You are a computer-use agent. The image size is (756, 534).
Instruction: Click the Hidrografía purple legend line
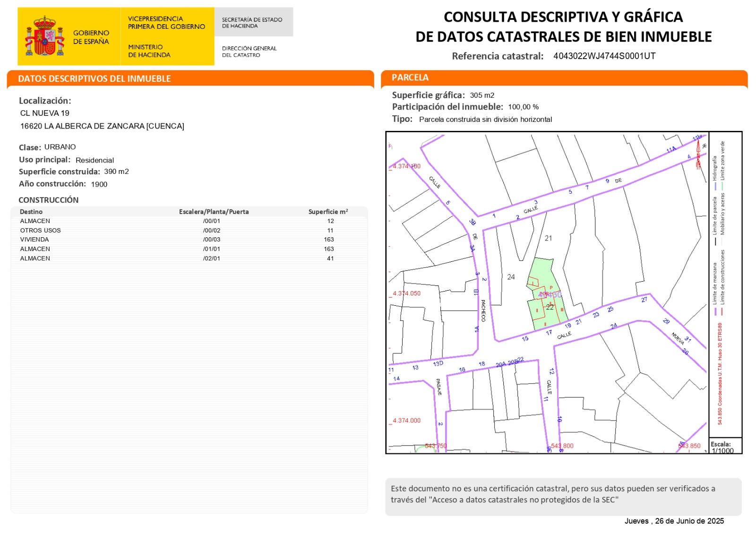tap(715, 186)
